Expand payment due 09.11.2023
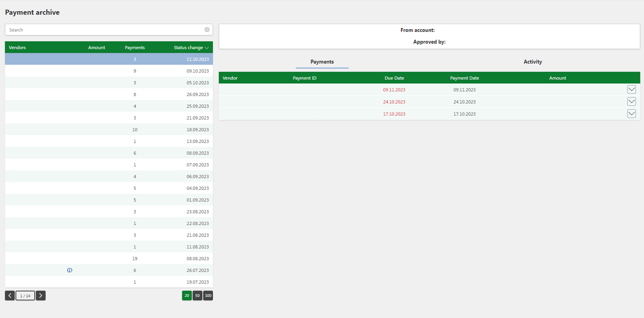The height and width of the screenshot is (318, 644). (x=631, y=90)
